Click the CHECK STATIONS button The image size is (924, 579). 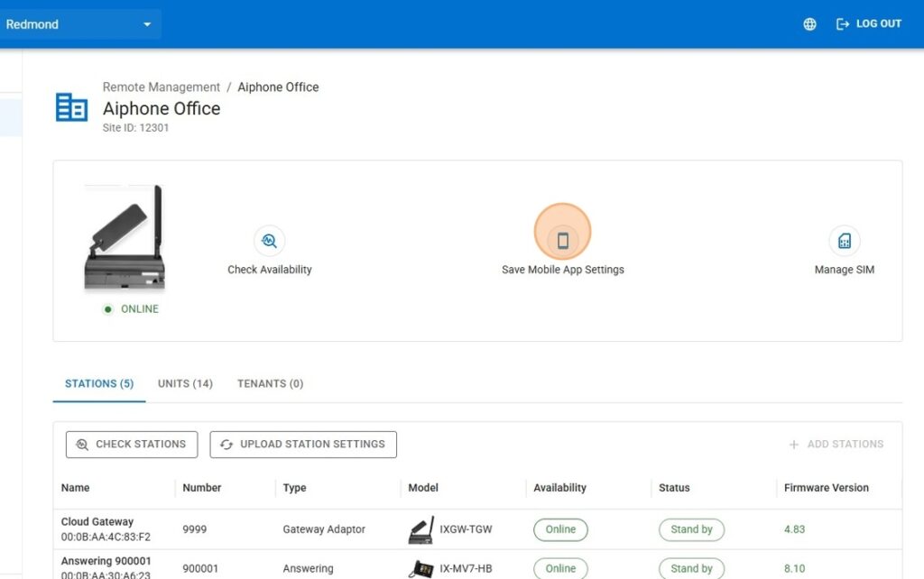[x=132, y=444]
